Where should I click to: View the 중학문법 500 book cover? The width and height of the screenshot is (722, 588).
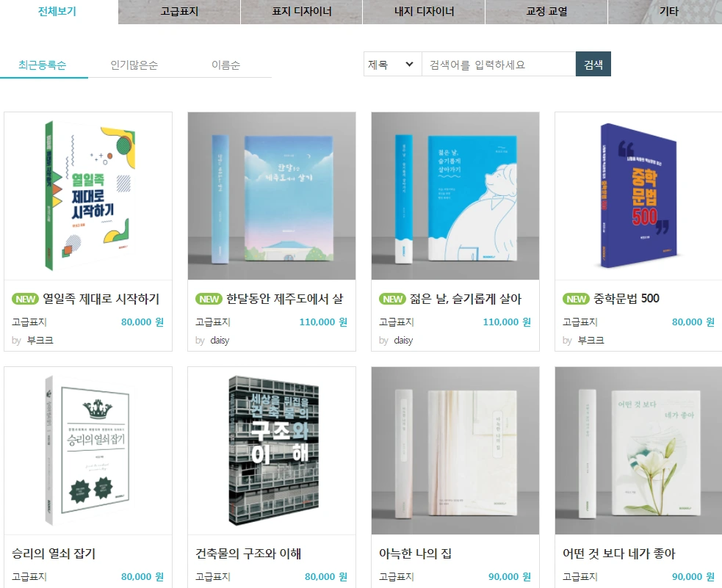(639, 196)
